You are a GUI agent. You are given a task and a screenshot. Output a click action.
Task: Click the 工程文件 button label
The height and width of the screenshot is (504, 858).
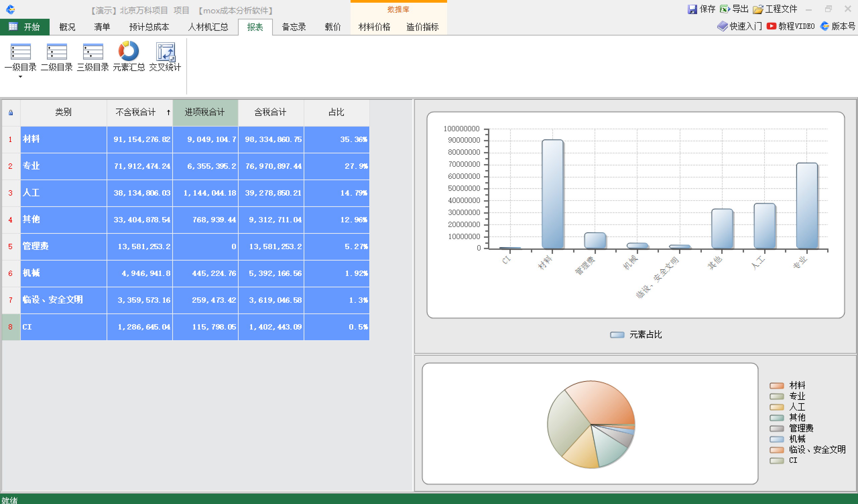(781, 9)
